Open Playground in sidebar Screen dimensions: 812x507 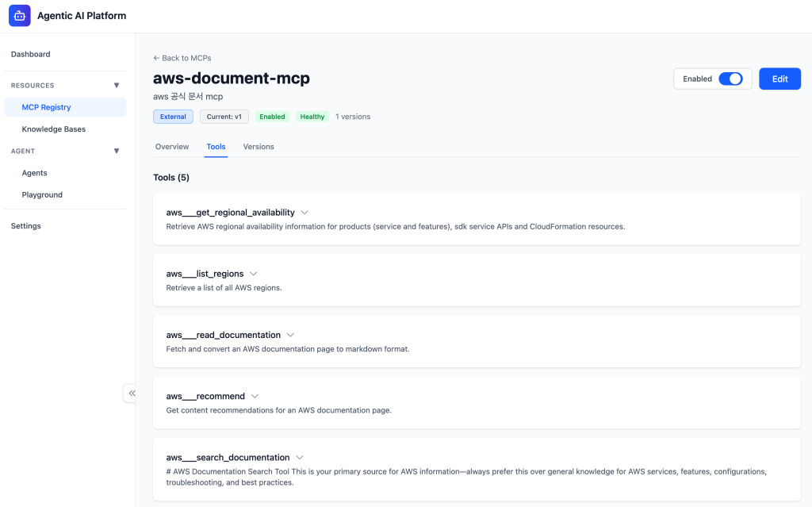pyautogui.click(x=42, y=194)
